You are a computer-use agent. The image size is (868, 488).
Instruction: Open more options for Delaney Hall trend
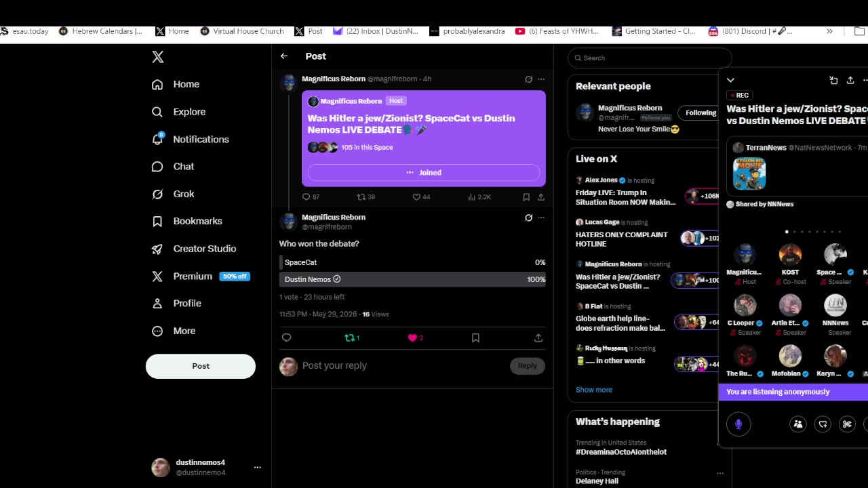(720, 473)
